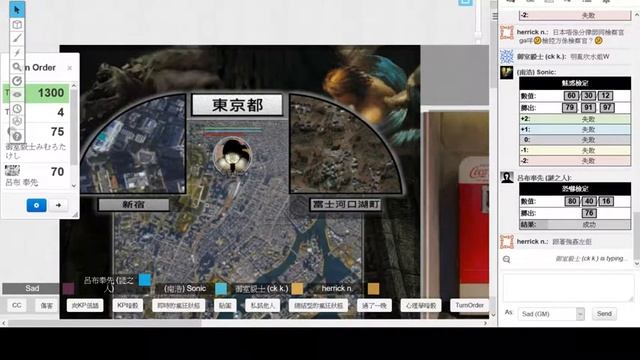Close the Turn Order panel
This screenshot has width=640, height=360.
69,68
